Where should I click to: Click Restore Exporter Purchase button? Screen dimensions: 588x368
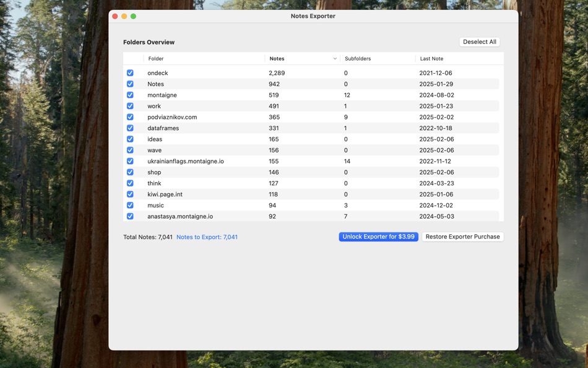tap(463, 237)
